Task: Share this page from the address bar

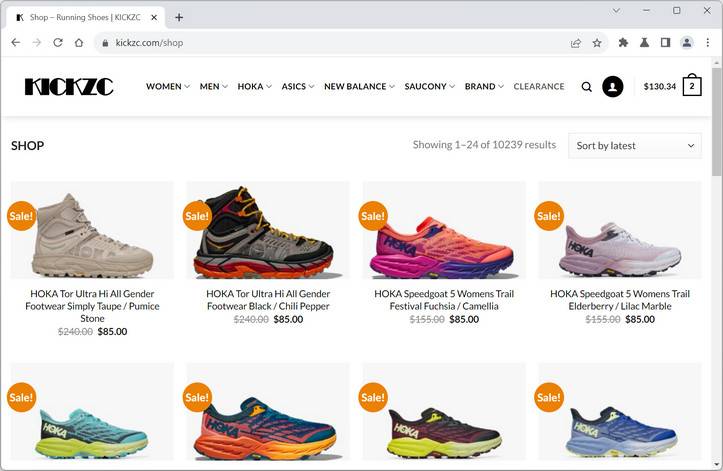Action: tap(576, 43)
